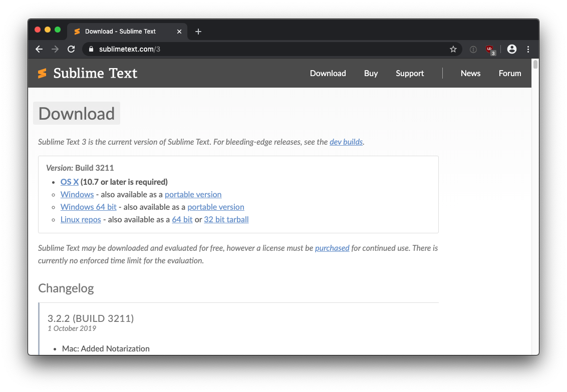Click the browser forward arrow
This screenshot has height=392, width=567.
(x=55, y=49)
